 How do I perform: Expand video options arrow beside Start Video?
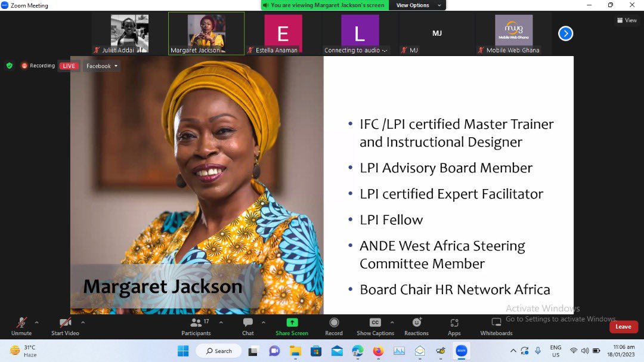tap(83, 323)
